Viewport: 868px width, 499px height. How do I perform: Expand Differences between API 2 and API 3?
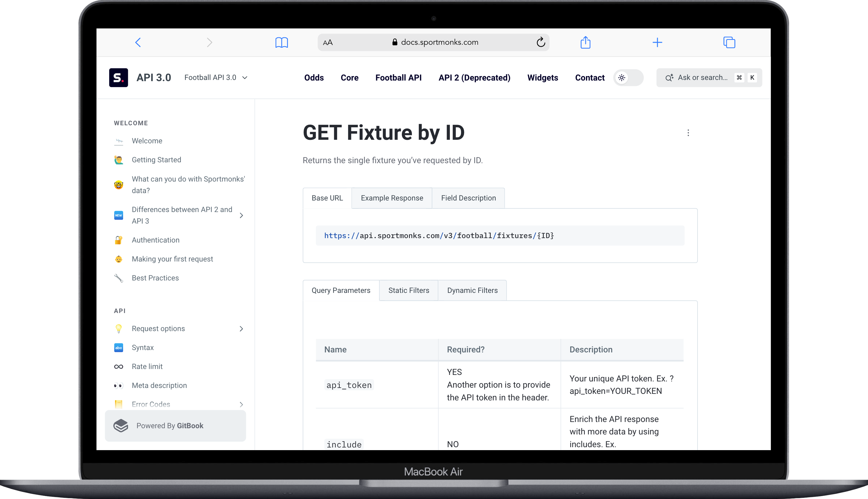(x=241, y=215)
